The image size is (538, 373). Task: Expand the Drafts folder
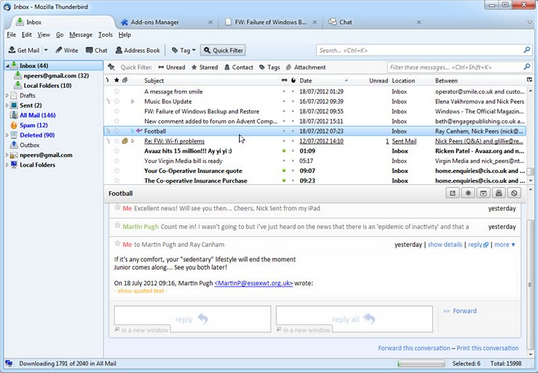coord(7,95)
